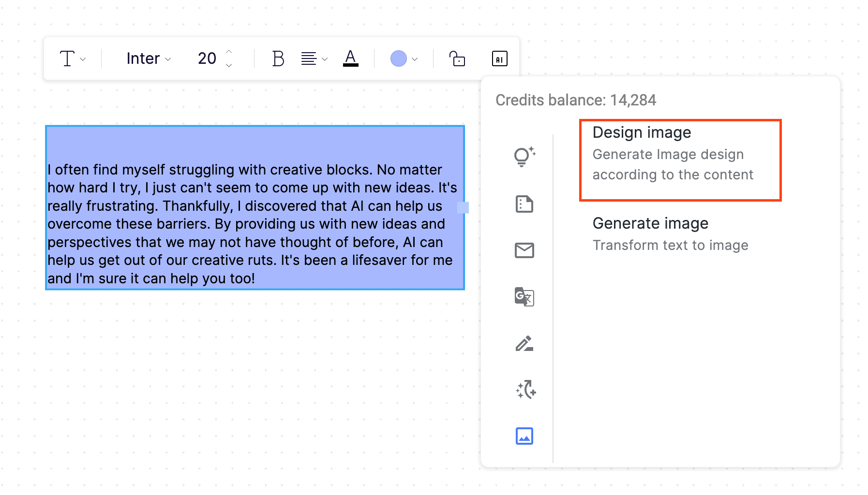Click the text type T icon

click(x=67, y=58)
